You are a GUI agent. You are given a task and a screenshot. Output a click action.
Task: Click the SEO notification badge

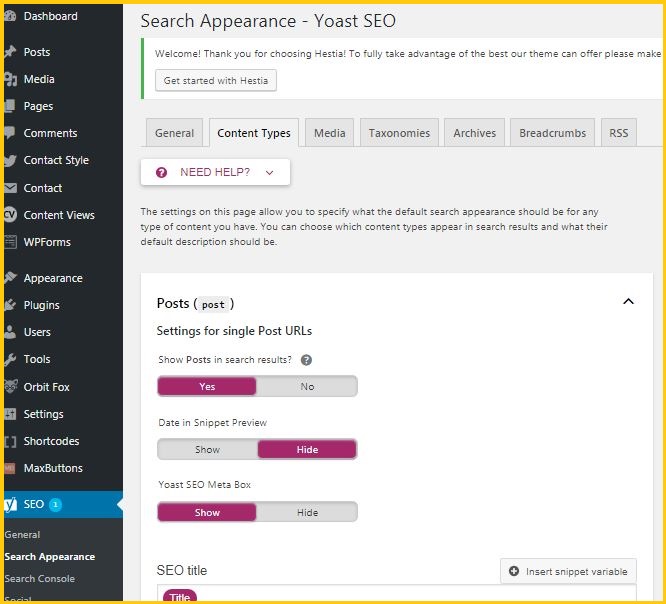(x=55, y=505)
